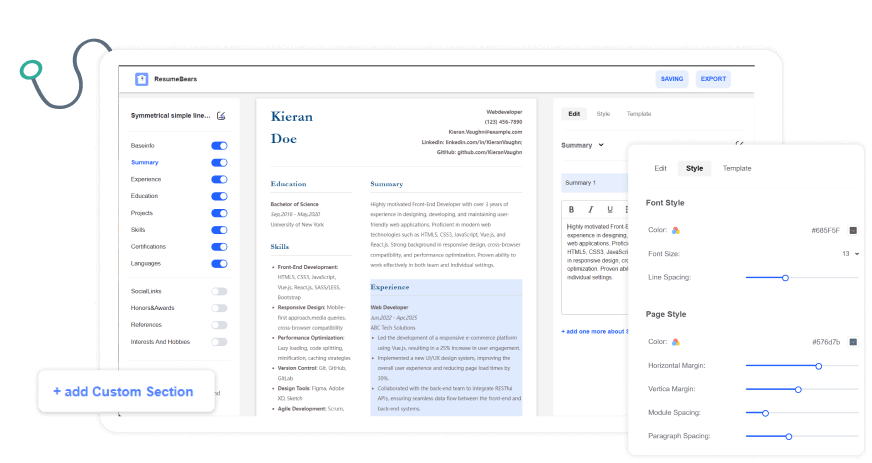Disable the Baseinfo section toggle
This screenshot has width=872, height=463.
[x=219, y=146]
